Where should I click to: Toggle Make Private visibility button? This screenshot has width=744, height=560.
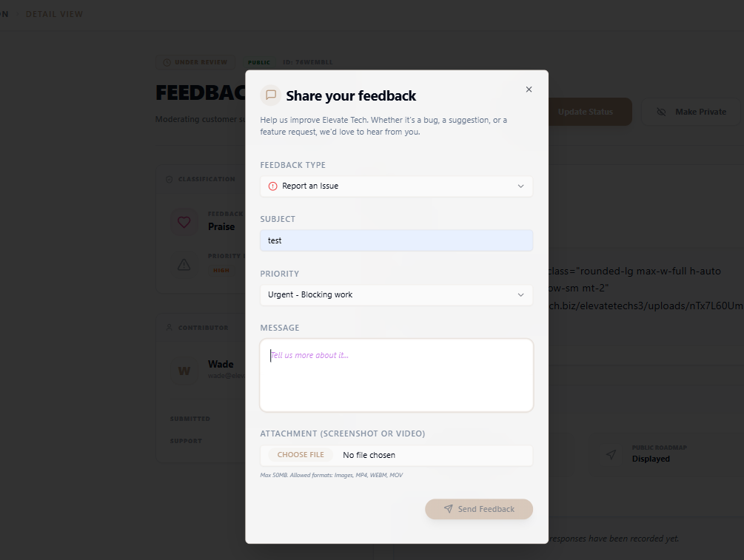[x=691, y=112]
